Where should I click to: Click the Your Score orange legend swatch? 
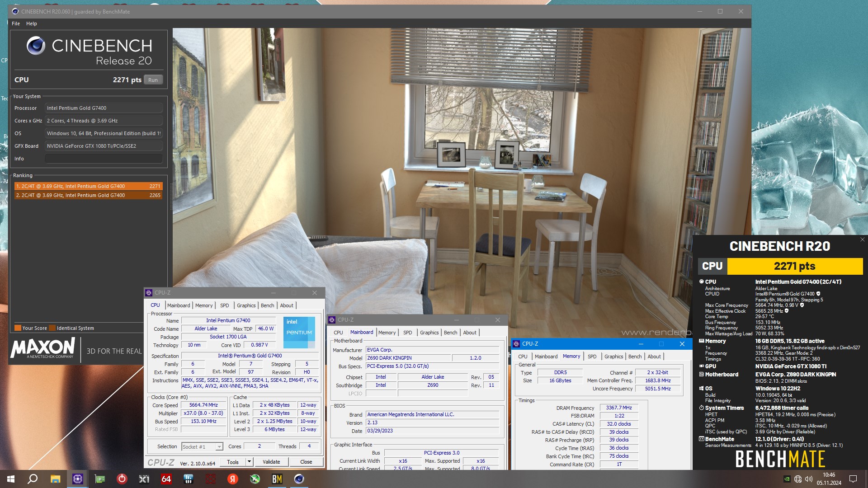coord(18,328)
